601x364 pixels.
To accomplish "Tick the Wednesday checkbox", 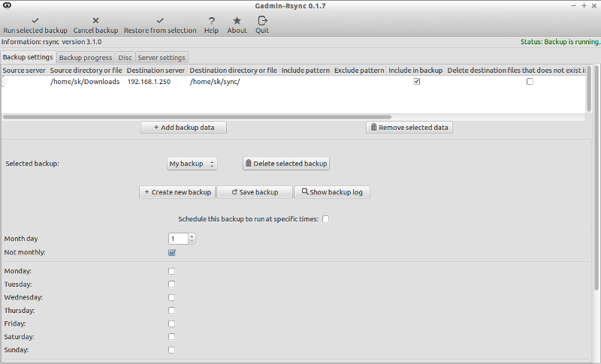I will point(172,297).
